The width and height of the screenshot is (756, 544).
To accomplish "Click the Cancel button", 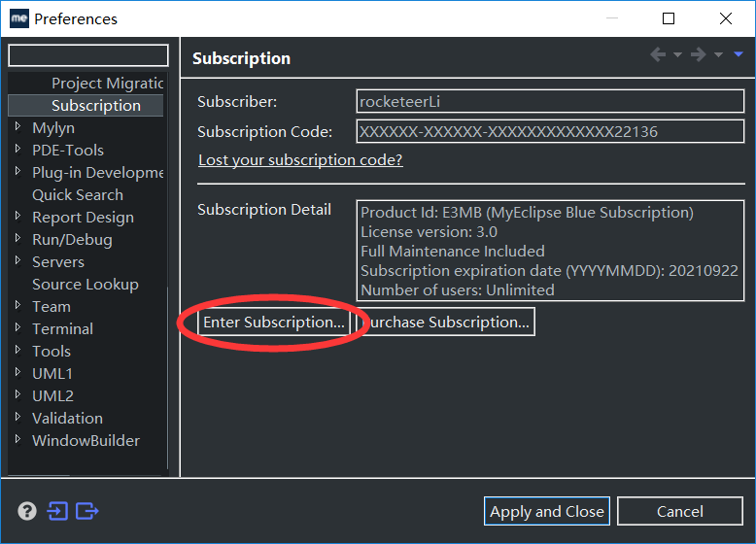I will tap(680, 511).
